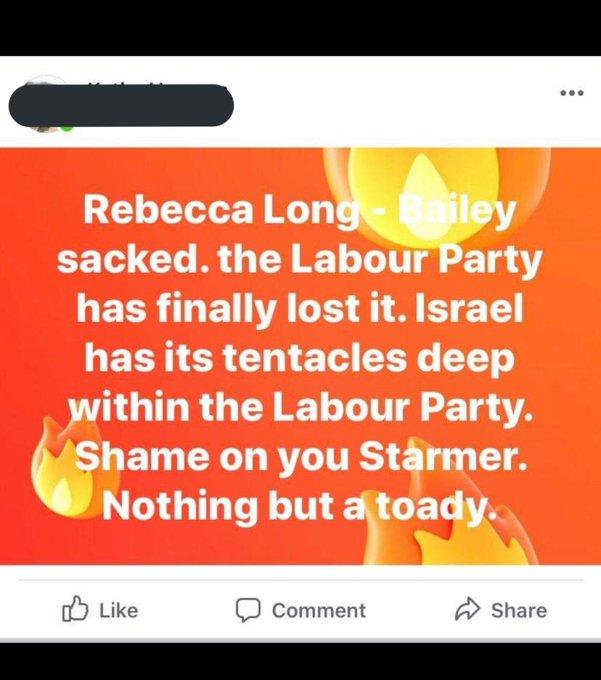Click the speech bubble Comment icon
This screenshot has width=601, height=680.
point(247,609)
